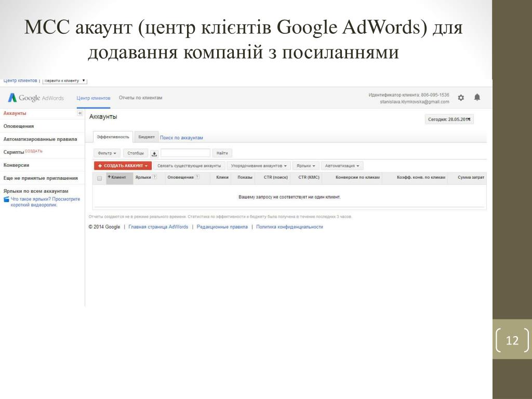
Task: Sort by the Клиент column header
Action: (x=118, y=178)
